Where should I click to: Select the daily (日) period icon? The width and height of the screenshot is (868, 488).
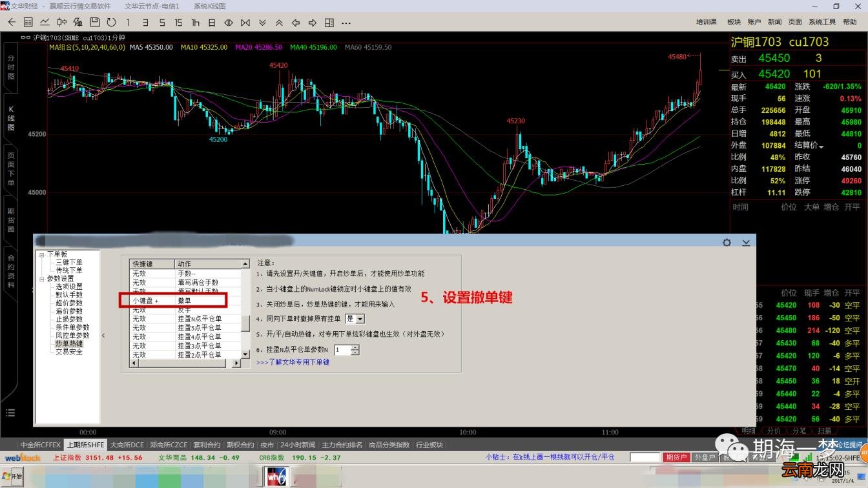[x=212, y=22]
